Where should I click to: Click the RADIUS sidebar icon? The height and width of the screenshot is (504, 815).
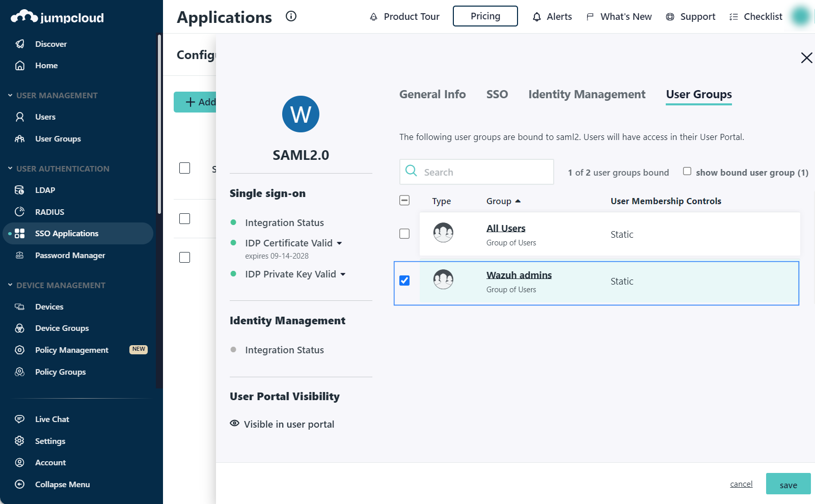click(x=20, y=212)
